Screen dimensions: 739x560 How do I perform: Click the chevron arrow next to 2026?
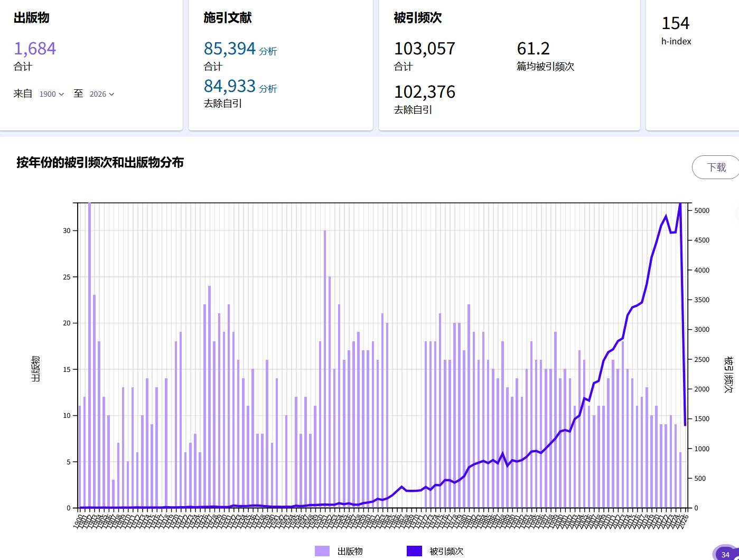(x=111, y=94)
